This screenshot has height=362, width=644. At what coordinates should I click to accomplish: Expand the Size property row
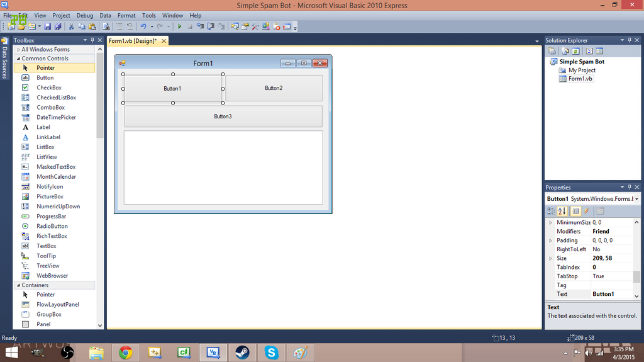(551, 258)
